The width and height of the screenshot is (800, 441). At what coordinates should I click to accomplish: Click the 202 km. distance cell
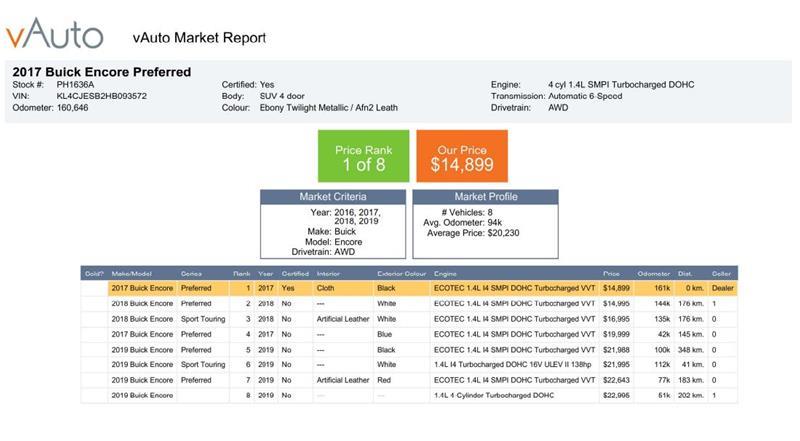click(691, 395)
